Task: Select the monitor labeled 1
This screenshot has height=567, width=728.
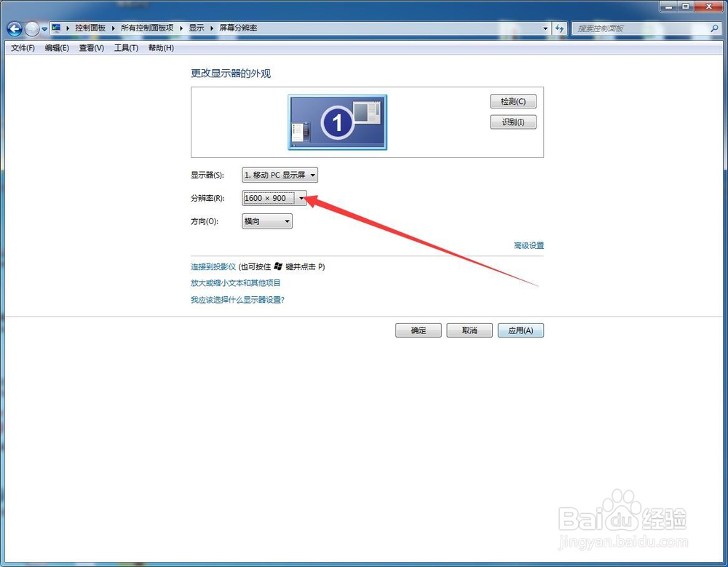Action: (337, 122)
